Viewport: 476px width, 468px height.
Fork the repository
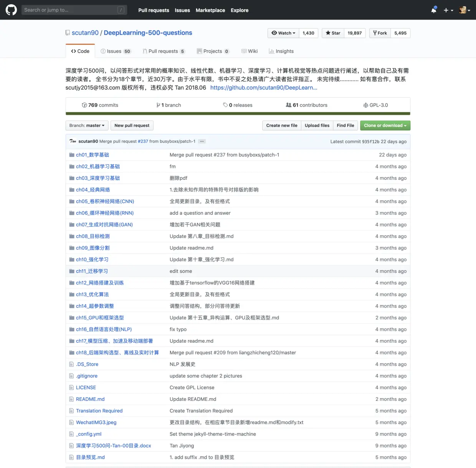coord(380,33)
